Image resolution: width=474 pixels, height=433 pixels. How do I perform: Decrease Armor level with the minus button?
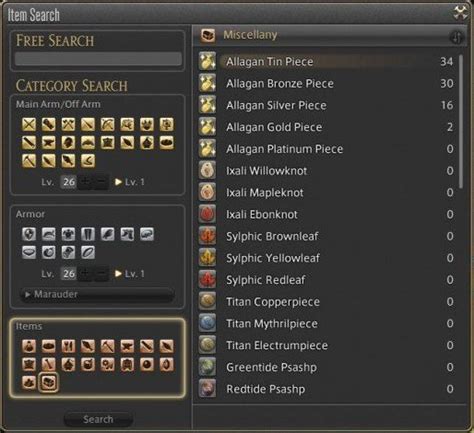click(101, 274)
